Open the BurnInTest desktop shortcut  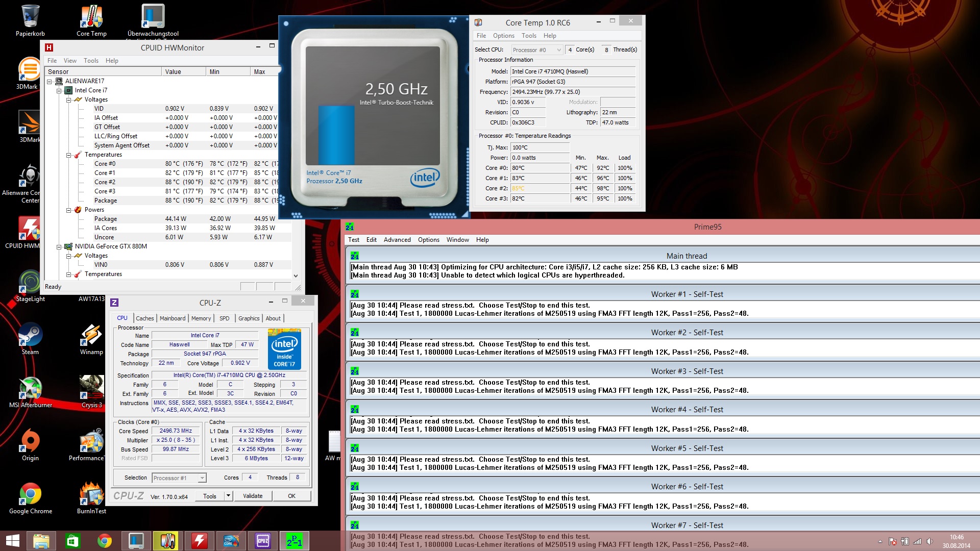(91, 498)
